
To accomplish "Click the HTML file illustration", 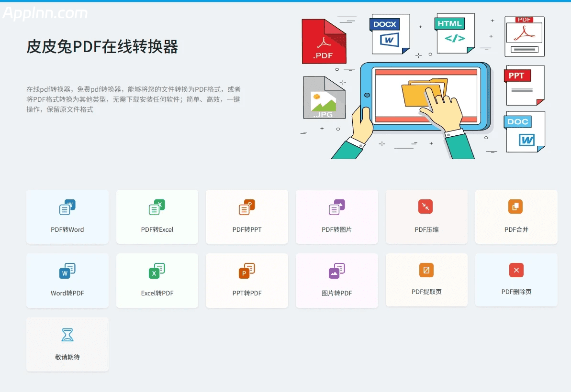I will (x=455, y=33).
